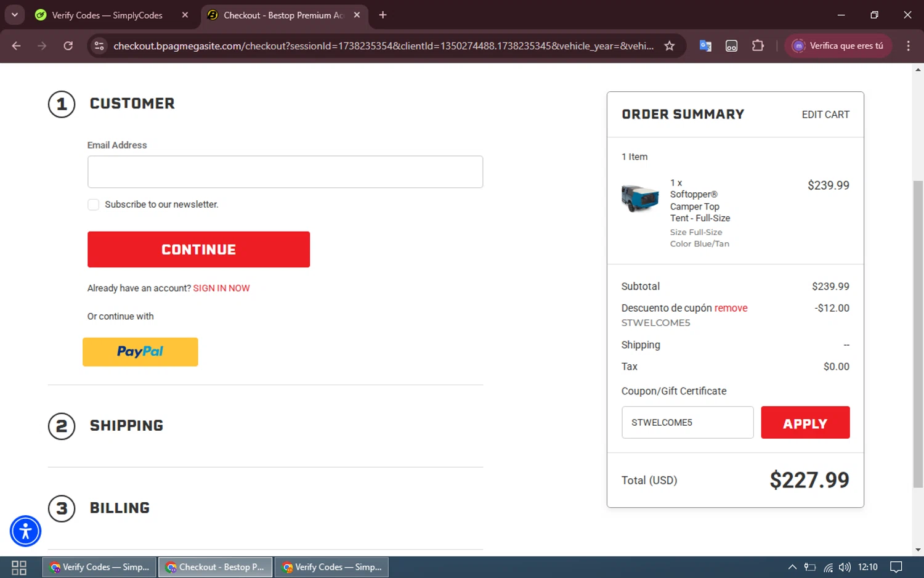Open Chrome three-dot menu
Image resolution: width=924 pixels, height=578 pixels.
click(x=908, y=46)
